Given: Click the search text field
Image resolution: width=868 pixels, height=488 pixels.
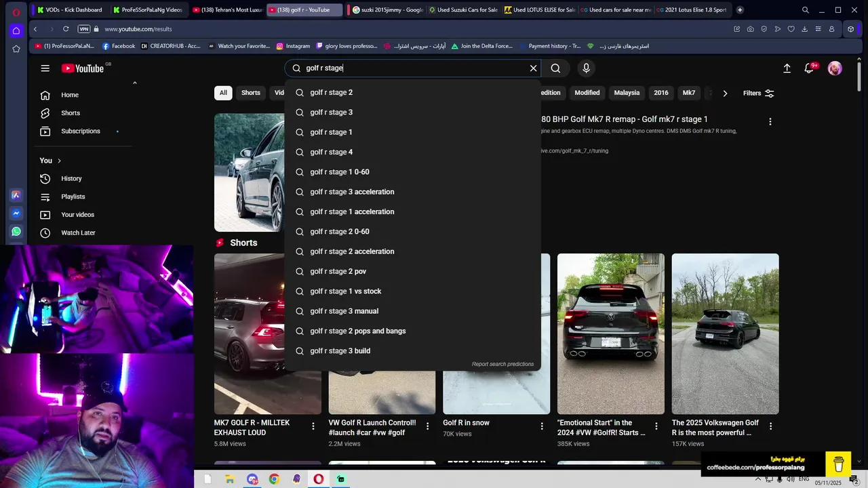Looking at the screenshot, I should point(414,68).
